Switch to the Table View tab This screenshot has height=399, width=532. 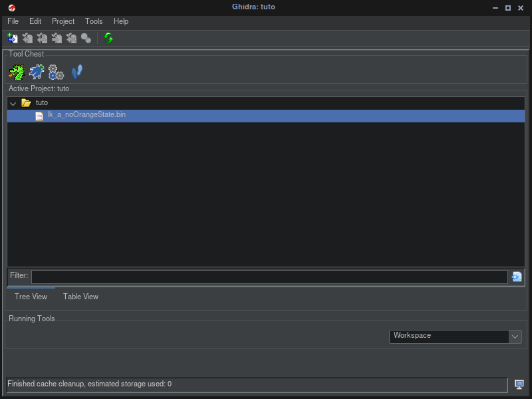[80, 297]
